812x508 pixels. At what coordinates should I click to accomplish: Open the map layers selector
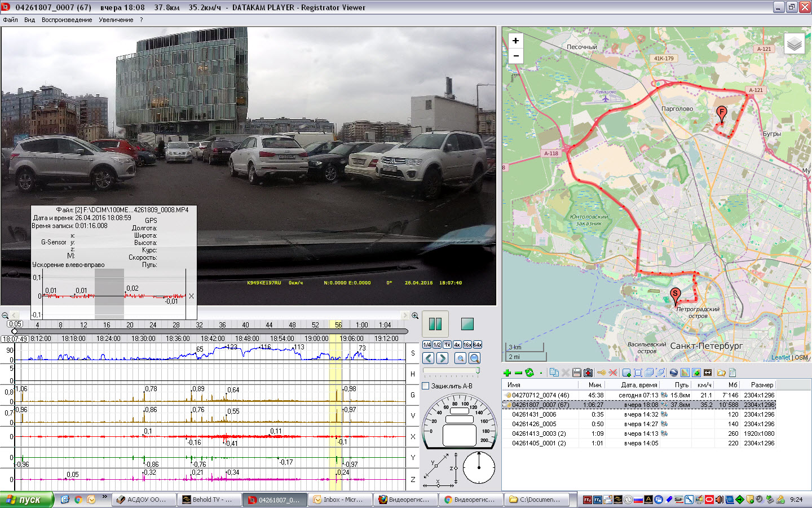(794, 43)
